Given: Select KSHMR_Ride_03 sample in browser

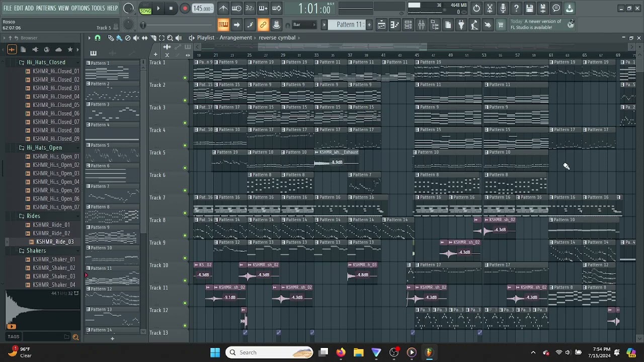Looking at the screenshot, I should click(55, 242).
